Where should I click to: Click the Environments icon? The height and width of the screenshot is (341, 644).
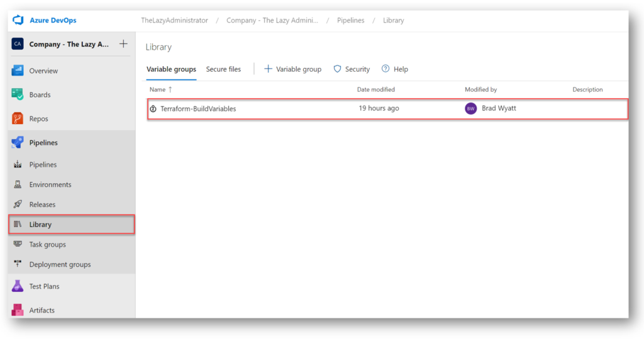(x=18, y=184)
